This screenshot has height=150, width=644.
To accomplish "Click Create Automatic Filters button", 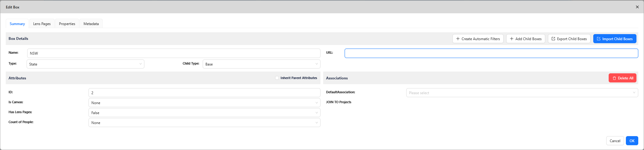I will tap(478, 39).
